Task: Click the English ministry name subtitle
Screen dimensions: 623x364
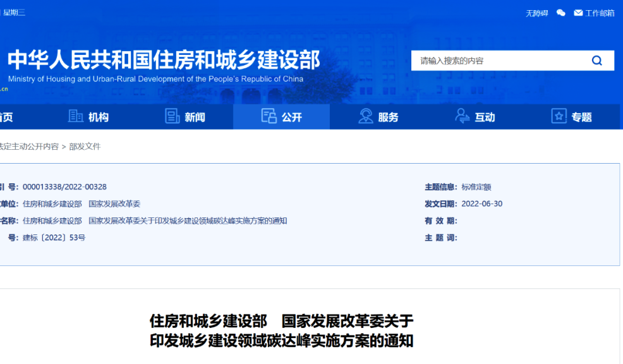Action: 155,79
